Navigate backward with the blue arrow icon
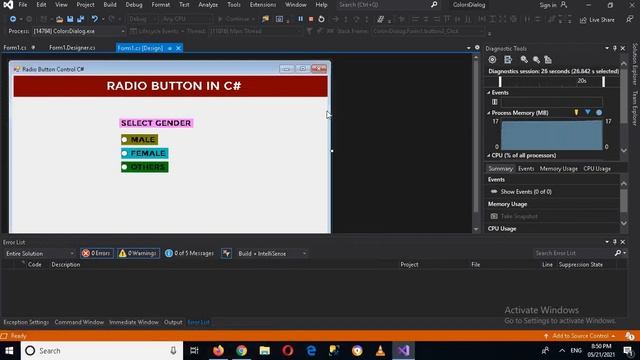The image size is (640, 360). click(x=13, y=19)
